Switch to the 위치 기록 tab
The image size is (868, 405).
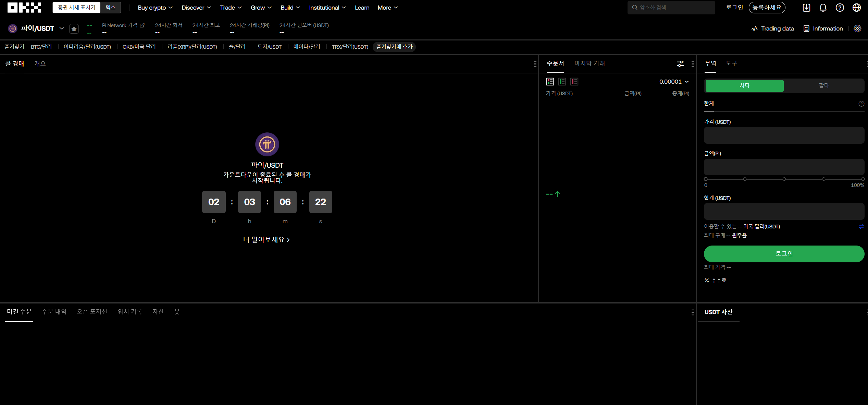(130, 312)
